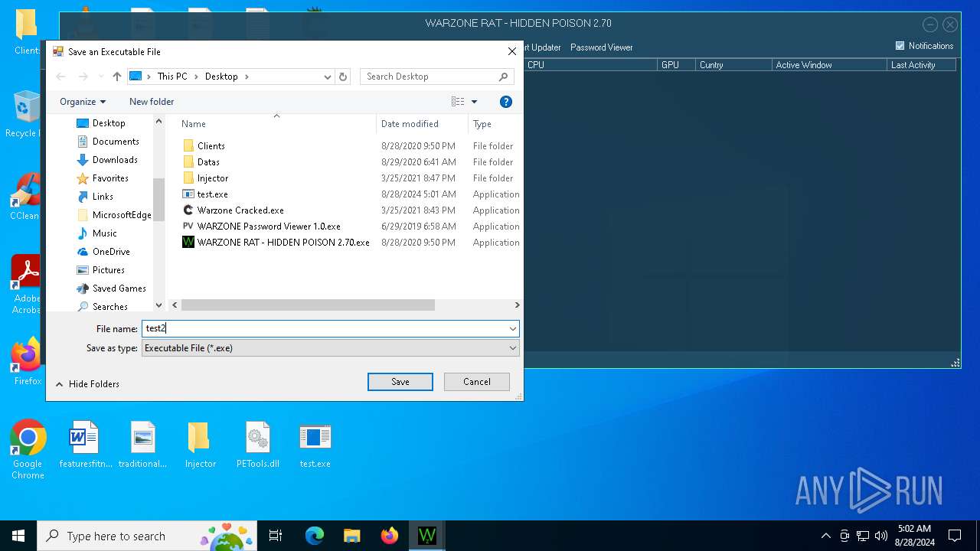Click the test.exe desktop icon
980x551 pixels.
[x=315, y=445]
